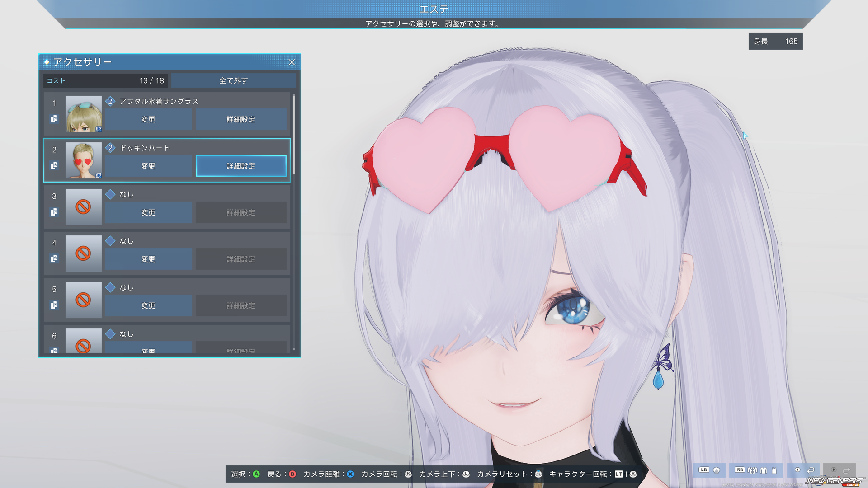Select the outerwear jacket icon
The image size is (868, 488).
coord(753,470)
